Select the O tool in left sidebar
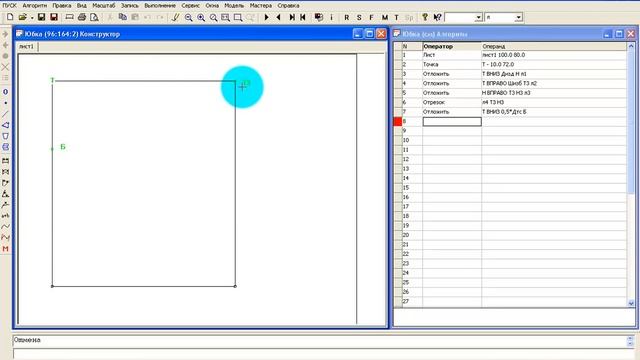 (5, 92)
